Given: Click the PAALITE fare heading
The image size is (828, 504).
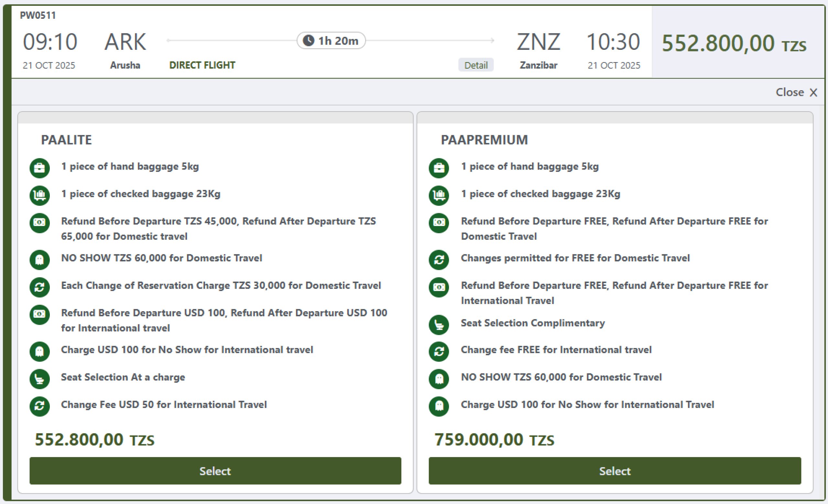Looking at the screenshot, I should [66, 140].
